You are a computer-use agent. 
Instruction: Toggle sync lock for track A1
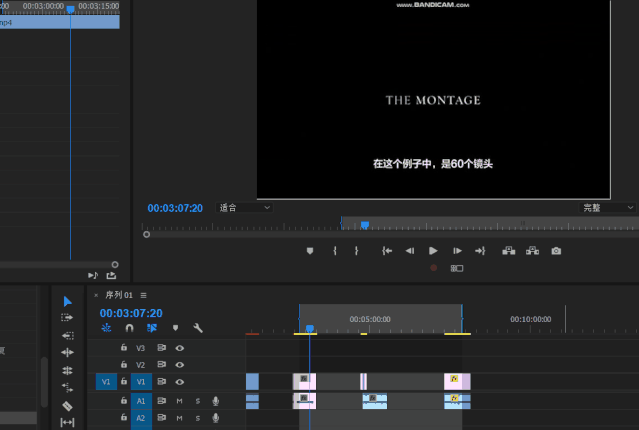click(161, 401)
